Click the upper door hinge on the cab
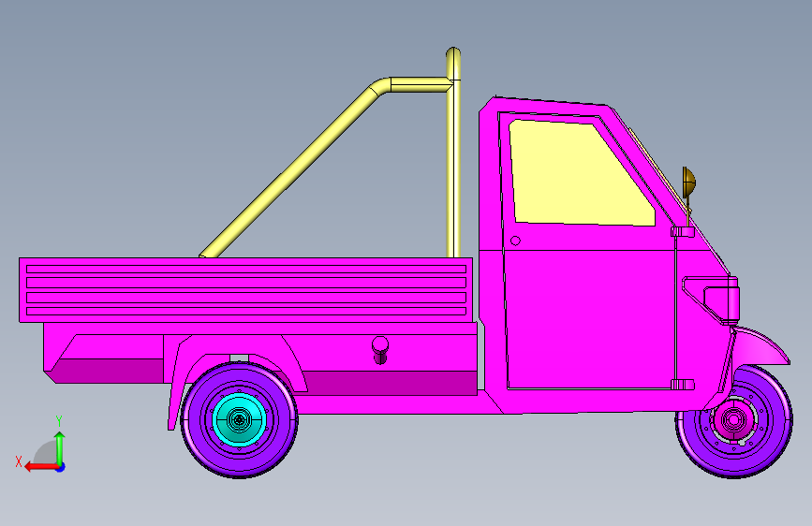Screen dimensions: 812x526 point(683,231)
